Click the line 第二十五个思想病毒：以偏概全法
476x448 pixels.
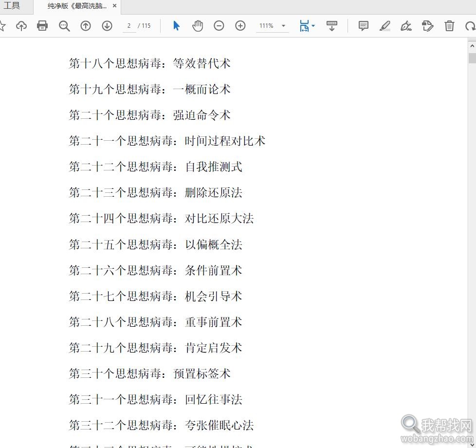pos(155,244)
